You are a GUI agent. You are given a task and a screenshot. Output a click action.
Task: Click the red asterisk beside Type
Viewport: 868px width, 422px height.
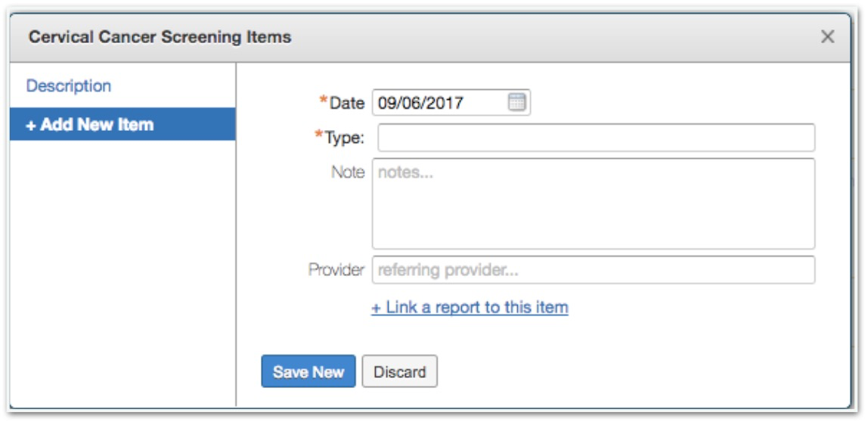point(319,136)
